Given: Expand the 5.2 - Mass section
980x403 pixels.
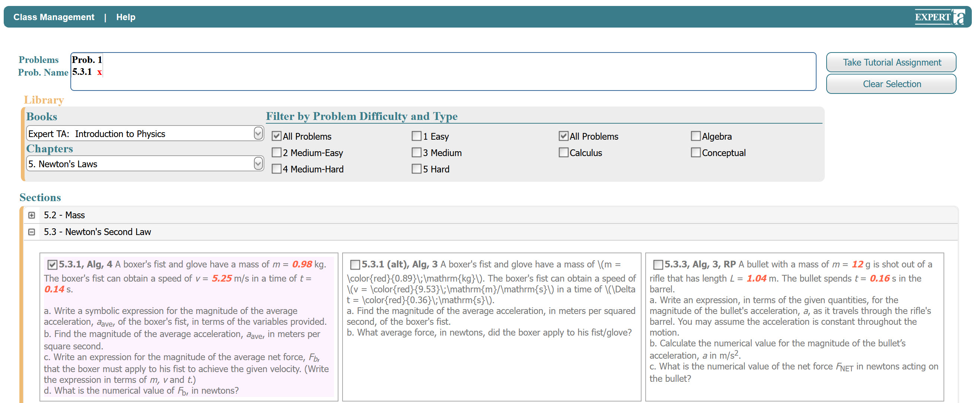Looking at the screenshot, I should coord(32,215).
